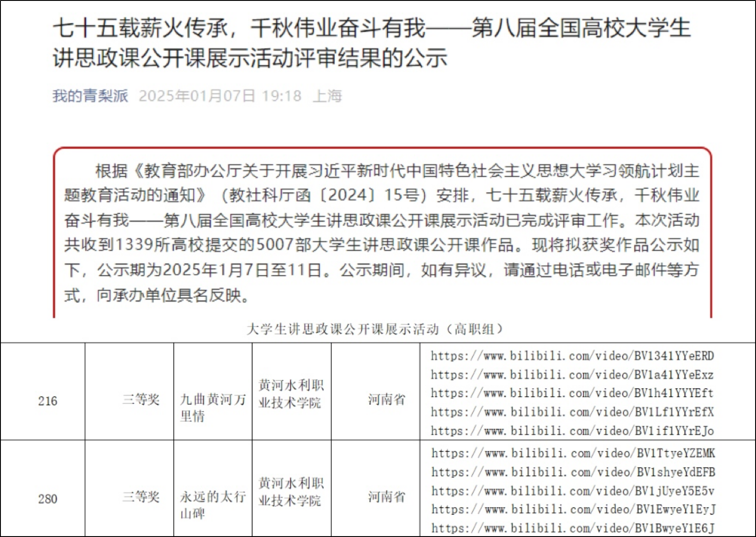Click the work title 永远的太行山碑
756x537 pixels.
pyautogui.click(x=212, y=505)
